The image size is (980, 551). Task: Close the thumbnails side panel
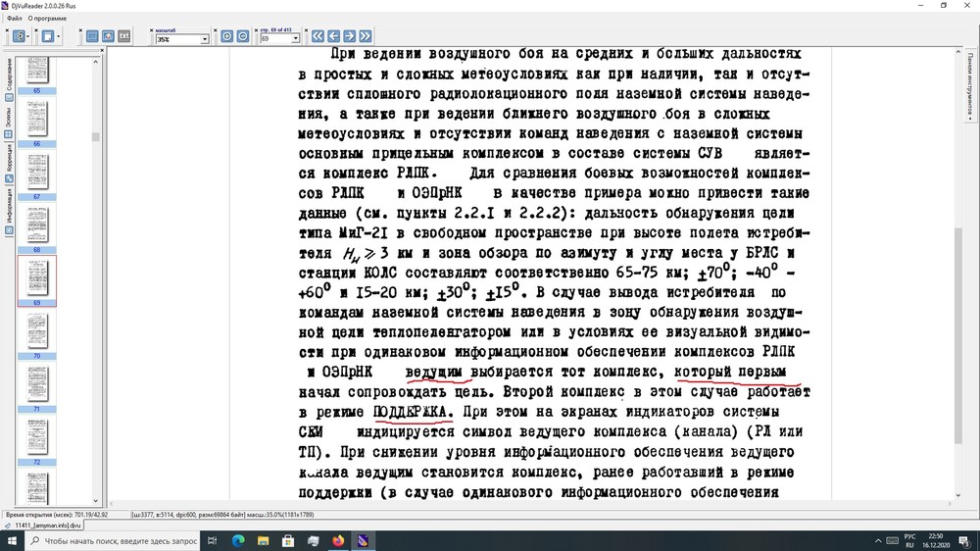point(103,51)
